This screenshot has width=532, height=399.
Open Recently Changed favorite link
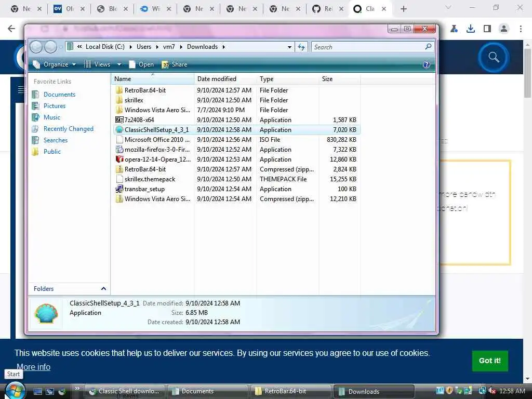tap(68, 129)
